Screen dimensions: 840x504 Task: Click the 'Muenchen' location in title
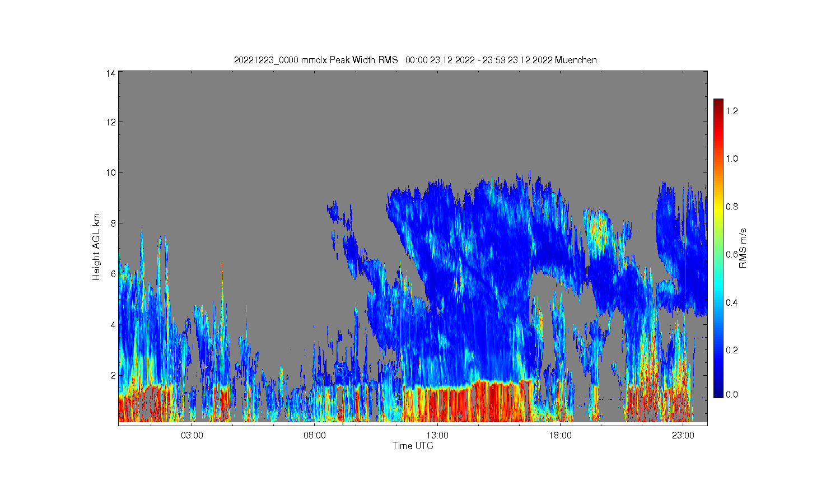[x=576, y=60]
